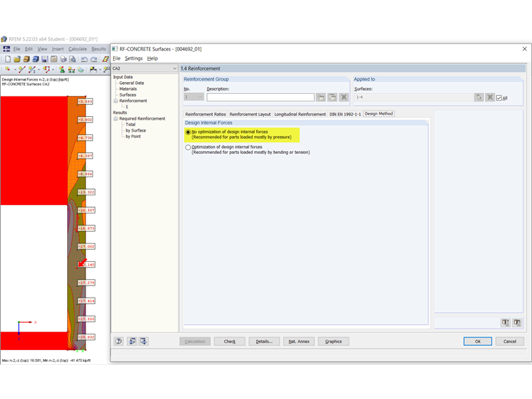This screenshot has height=399, width=532.
Task: Select by Point under Required Reinforcement
Action: tap(133, 136)
